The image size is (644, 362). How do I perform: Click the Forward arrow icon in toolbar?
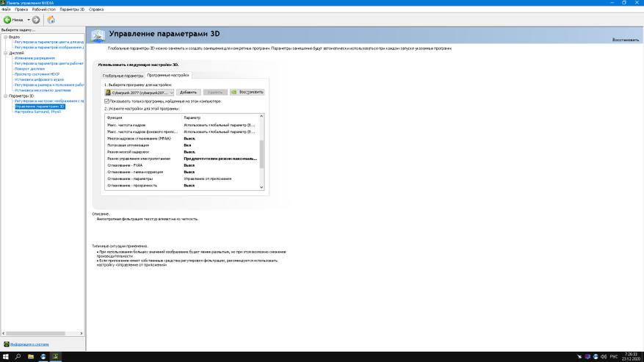pos(36,20)
